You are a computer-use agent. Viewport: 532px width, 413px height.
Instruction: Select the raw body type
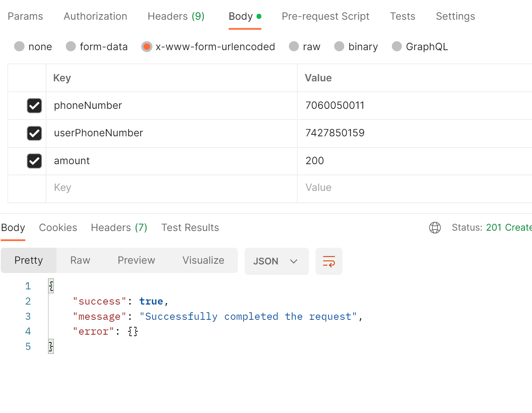point(305,46)
